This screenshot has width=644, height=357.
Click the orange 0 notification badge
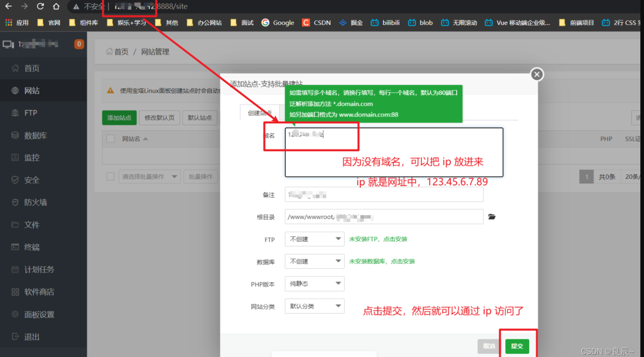click(79, 44)
